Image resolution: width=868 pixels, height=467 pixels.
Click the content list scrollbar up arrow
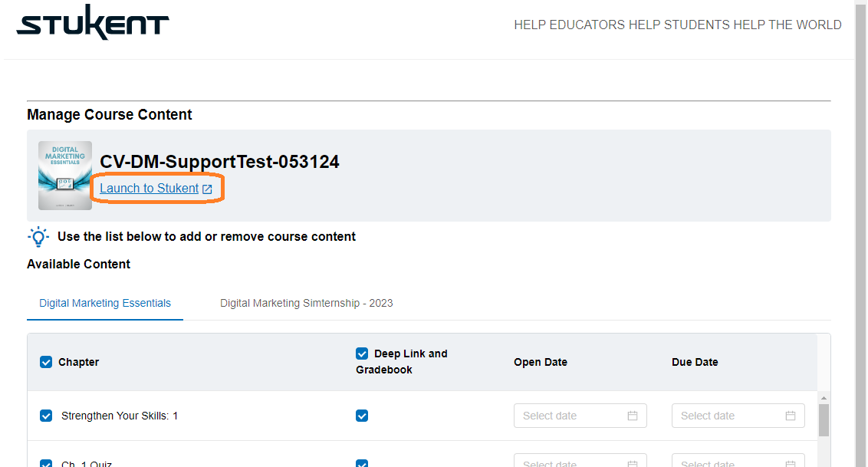click(824, 398)
